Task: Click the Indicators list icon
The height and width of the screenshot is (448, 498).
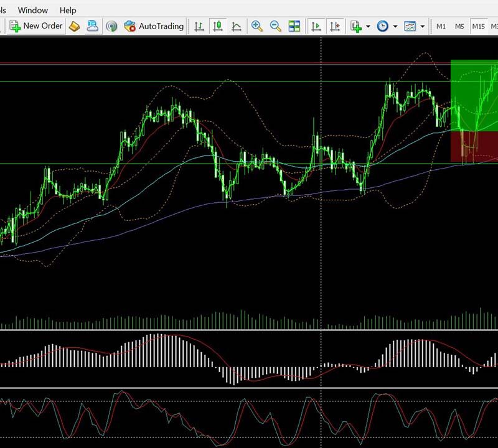Action: pos(356,26)
